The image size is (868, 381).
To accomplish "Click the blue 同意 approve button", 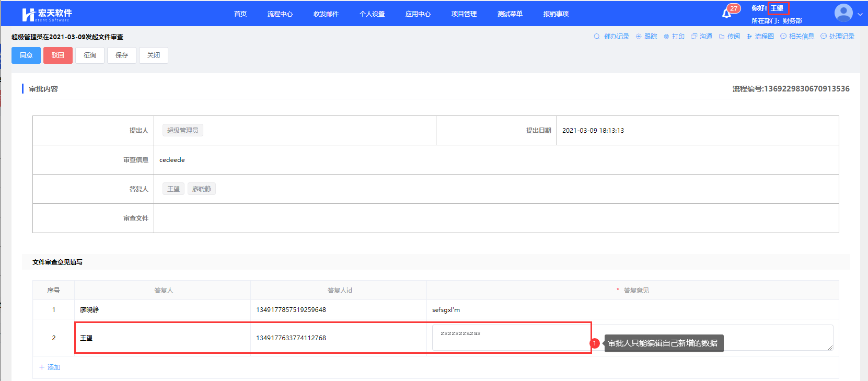I will tap(26, 55).
